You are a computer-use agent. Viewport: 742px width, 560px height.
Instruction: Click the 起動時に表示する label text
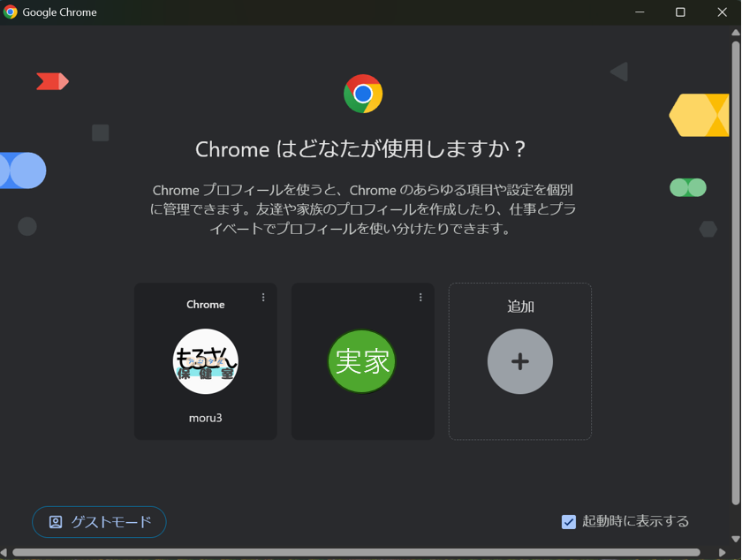(635, 521)
